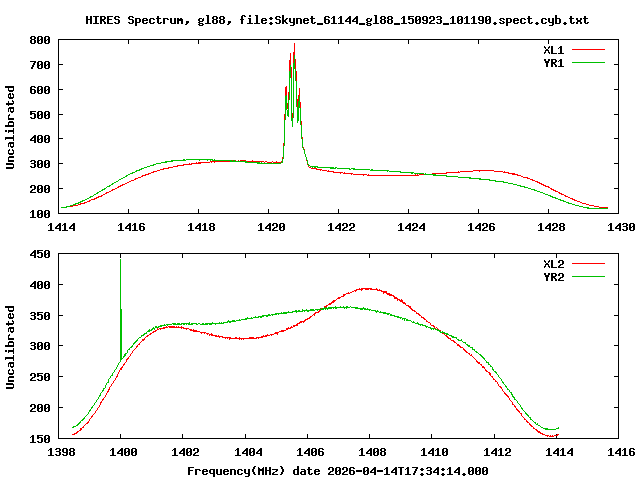Click the green line sample beside YR1
The height and width of the screenshot is (480, 640).
[x=589, y=62]
